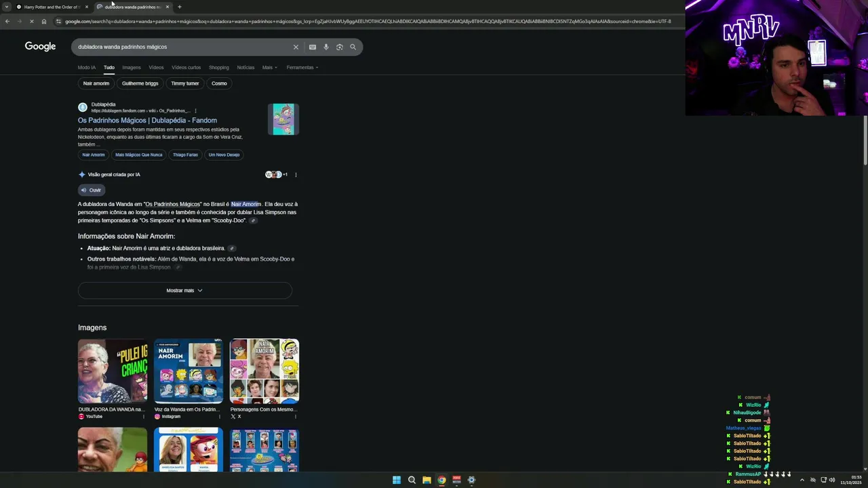Viewport: 868px width, 488px height.
Task: Open the Dublapédia result options menu
Action: 195,110
